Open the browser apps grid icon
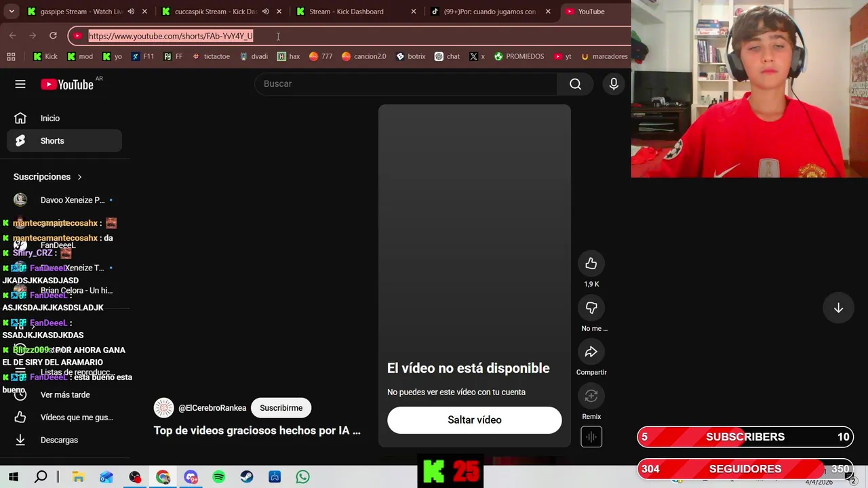Viewport: 868px width, 488px height. click(x=11, y=56)
